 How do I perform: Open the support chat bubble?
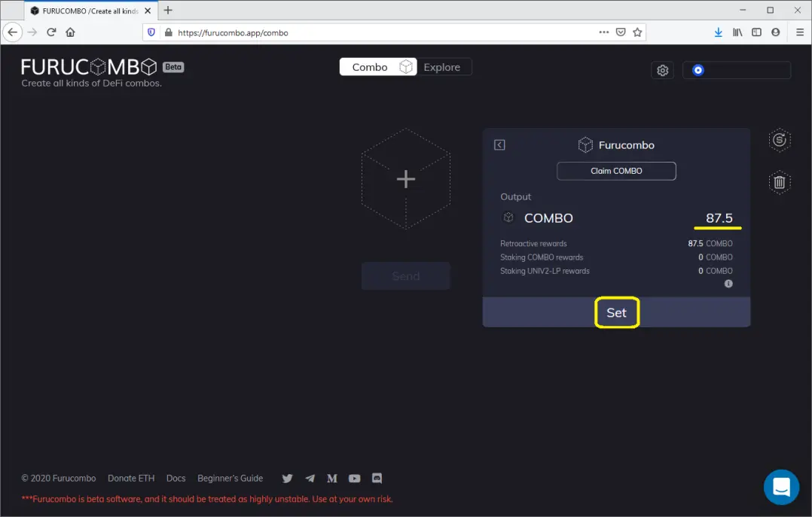coord(781,487)
